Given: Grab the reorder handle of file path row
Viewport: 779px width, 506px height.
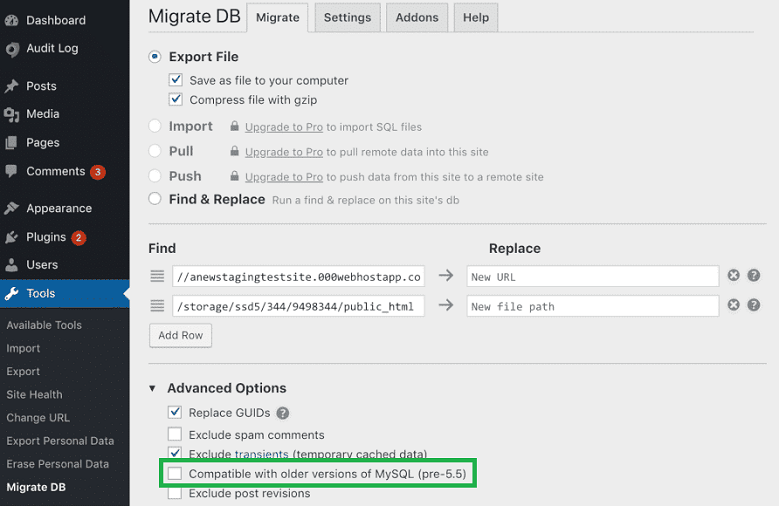Looking at the screenshot, I should click(x=157, y=306).
